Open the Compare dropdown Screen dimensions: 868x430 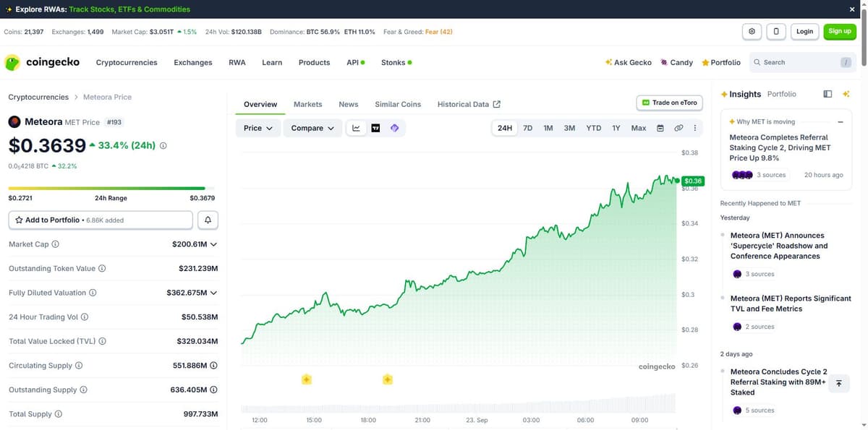312,128
